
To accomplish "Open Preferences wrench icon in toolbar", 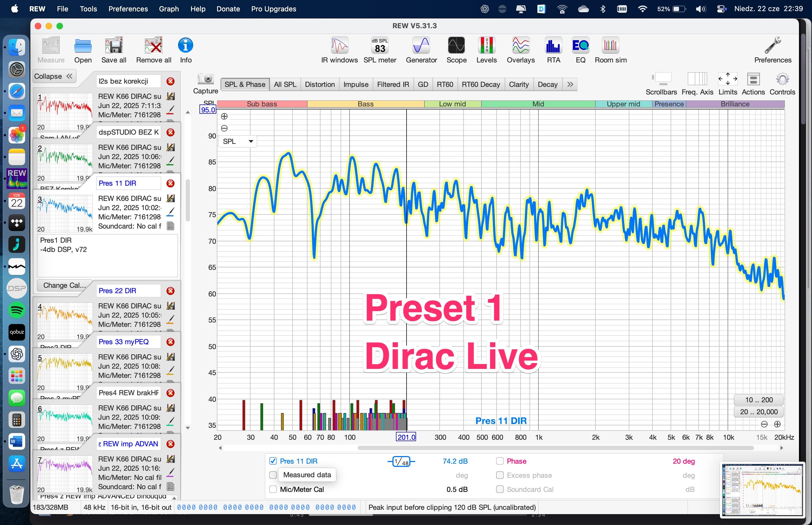I will coord(772,50).
